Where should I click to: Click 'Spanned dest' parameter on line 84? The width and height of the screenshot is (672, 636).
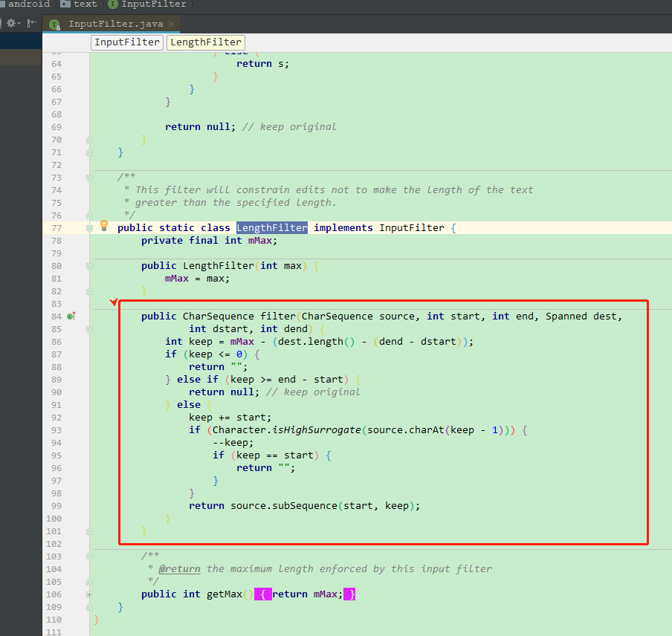click(x=581, y=316)
